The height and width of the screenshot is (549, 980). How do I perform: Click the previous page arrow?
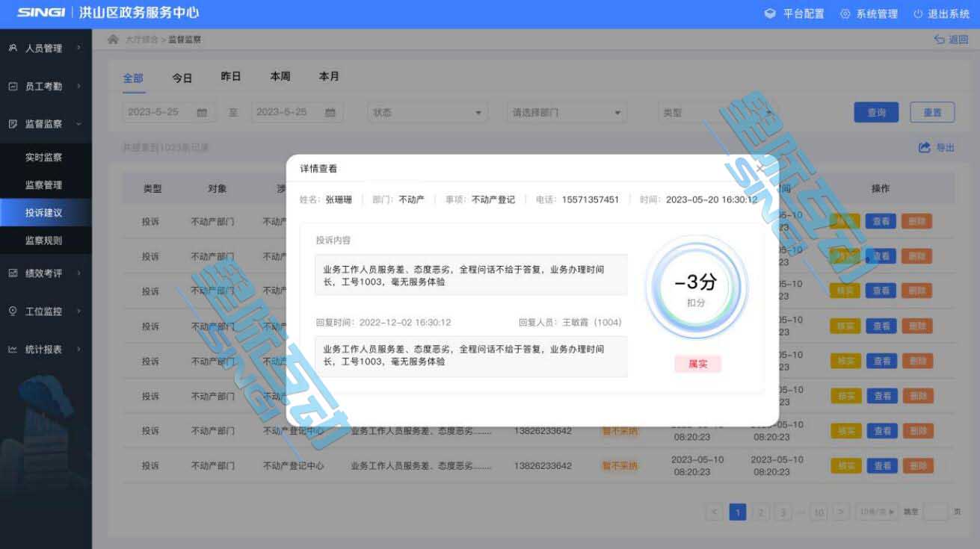[x=715, y=512]
